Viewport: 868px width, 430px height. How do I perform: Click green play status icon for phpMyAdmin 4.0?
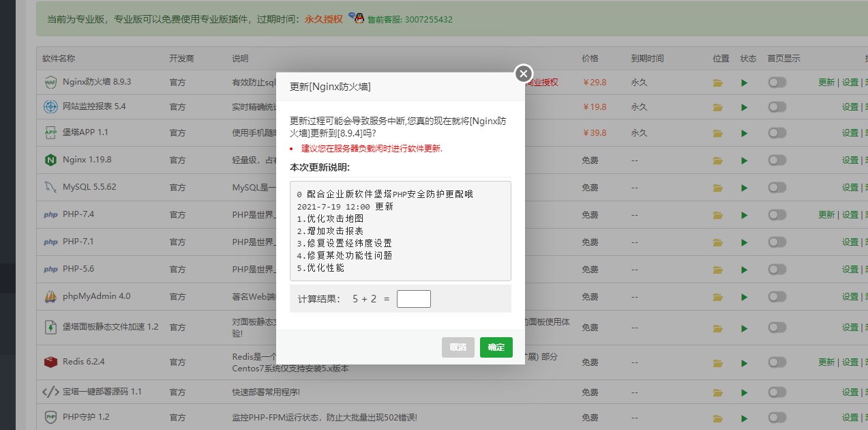(x=745, y=297)
